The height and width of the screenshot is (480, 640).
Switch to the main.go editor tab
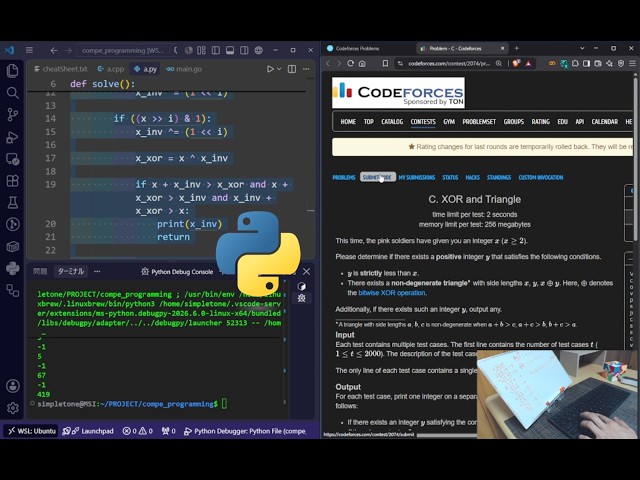[x=184, y=69]
